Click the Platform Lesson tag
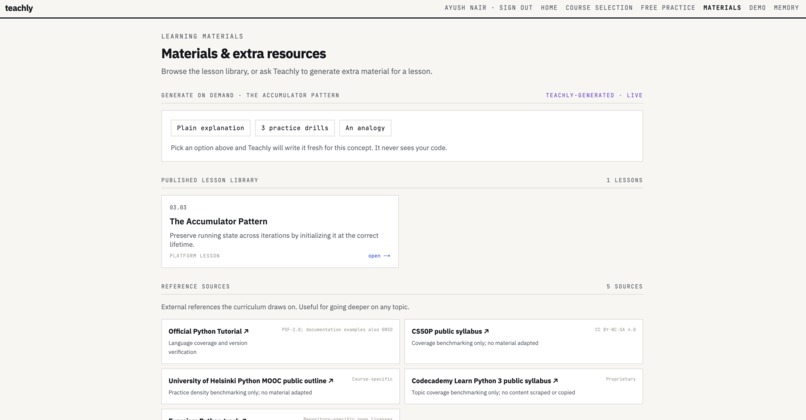Image resolution: width=806 pixels, height=420 pixels. pyautogui.click(x=194, y=256)
